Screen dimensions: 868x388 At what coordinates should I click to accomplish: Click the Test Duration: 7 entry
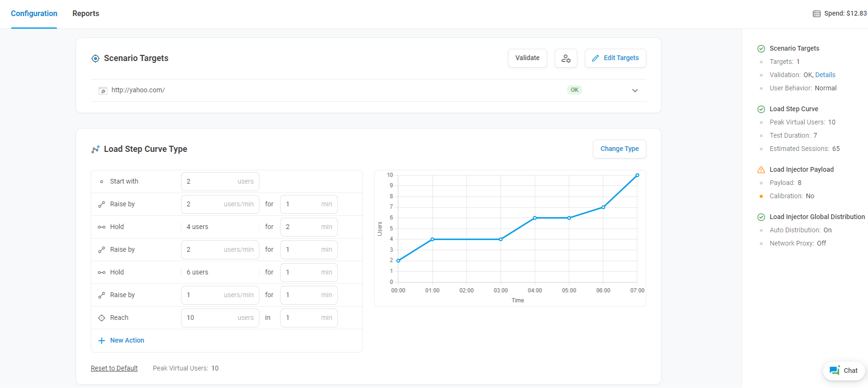click(x=793, y=136)
